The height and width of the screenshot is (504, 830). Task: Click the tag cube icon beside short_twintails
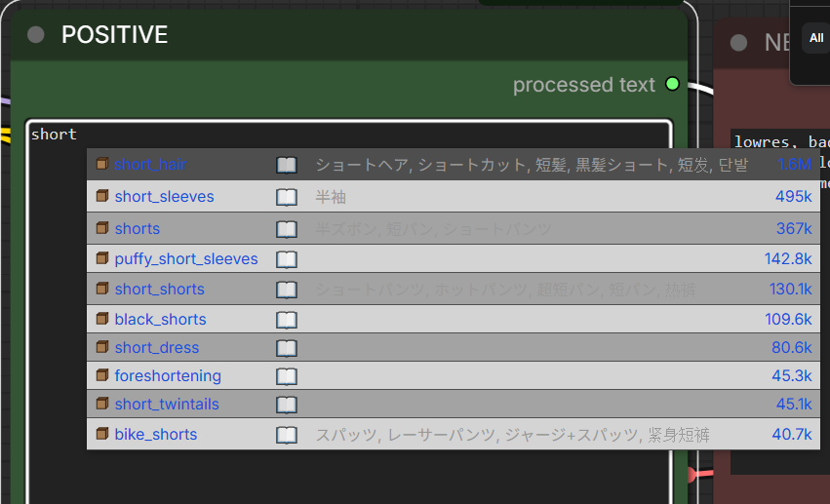point(102,404)
